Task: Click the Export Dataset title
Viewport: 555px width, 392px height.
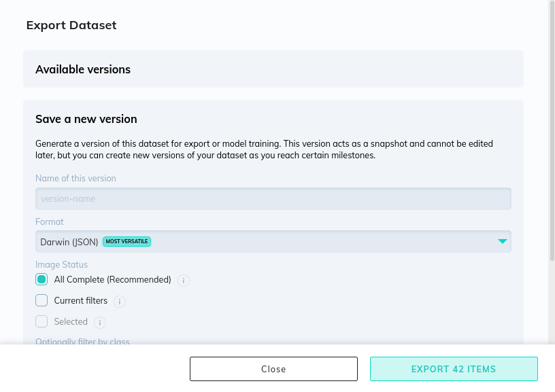Action: click(71, 25)
